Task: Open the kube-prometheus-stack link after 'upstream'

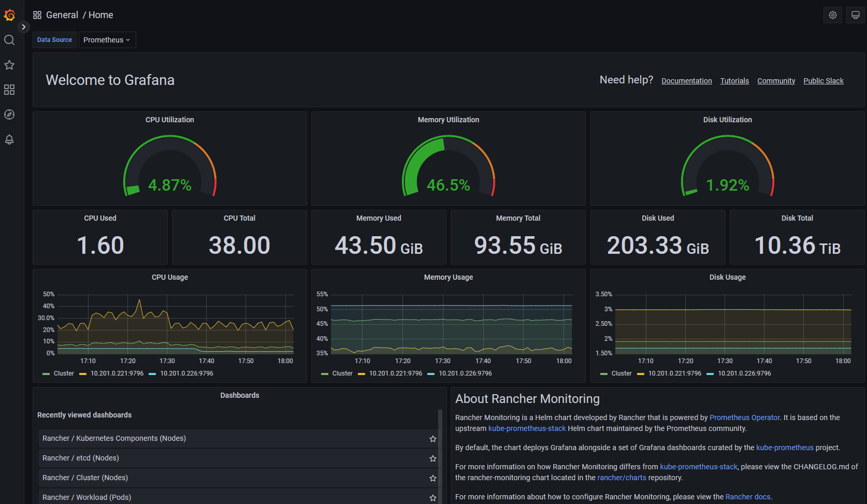Action: click(x=527, y=428)
